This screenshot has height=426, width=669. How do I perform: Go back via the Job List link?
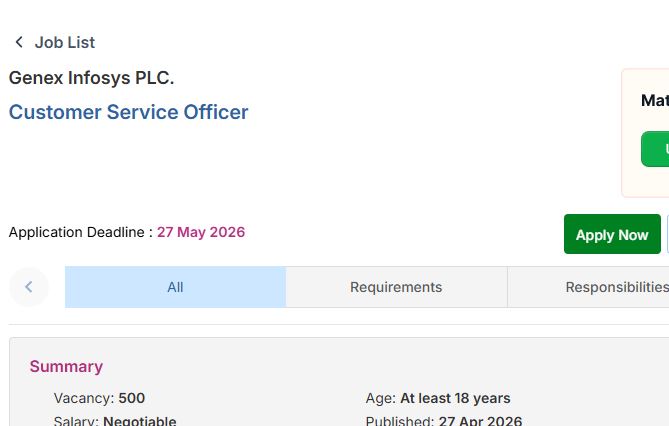[65, 42]
